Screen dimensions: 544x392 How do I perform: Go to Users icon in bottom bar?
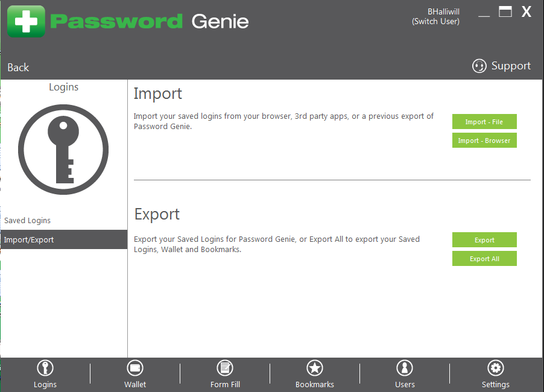click(x=405, y=368)
